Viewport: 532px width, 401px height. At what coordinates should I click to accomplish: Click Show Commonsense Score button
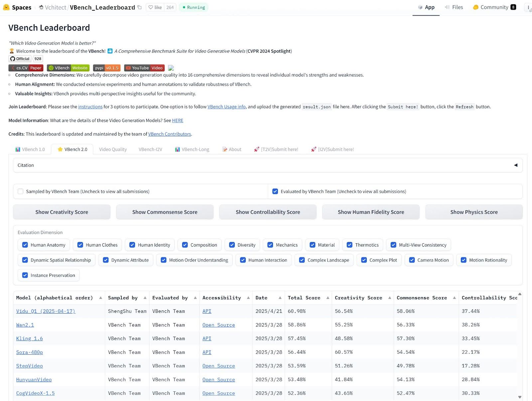point(165,212)
